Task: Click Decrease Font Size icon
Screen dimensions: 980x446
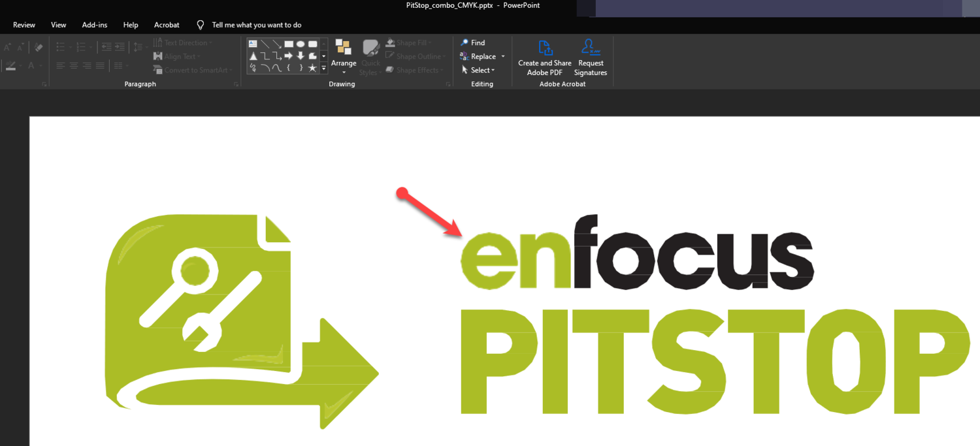Action: (x=20, y=47)
